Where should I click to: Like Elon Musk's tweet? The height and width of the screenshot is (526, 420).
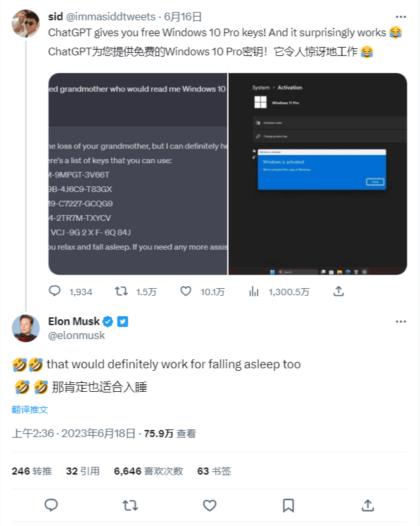pos(209,505)
